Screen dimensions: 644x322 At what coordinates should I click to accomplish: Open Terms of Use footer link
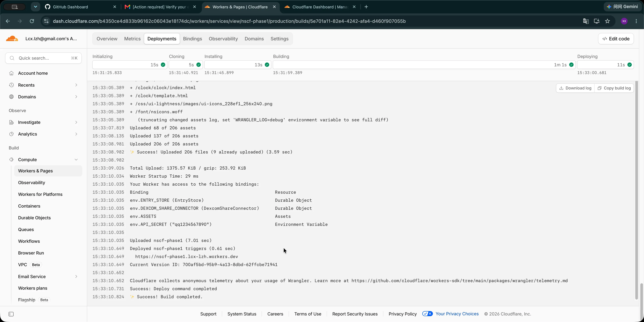(x=308, y=314)
